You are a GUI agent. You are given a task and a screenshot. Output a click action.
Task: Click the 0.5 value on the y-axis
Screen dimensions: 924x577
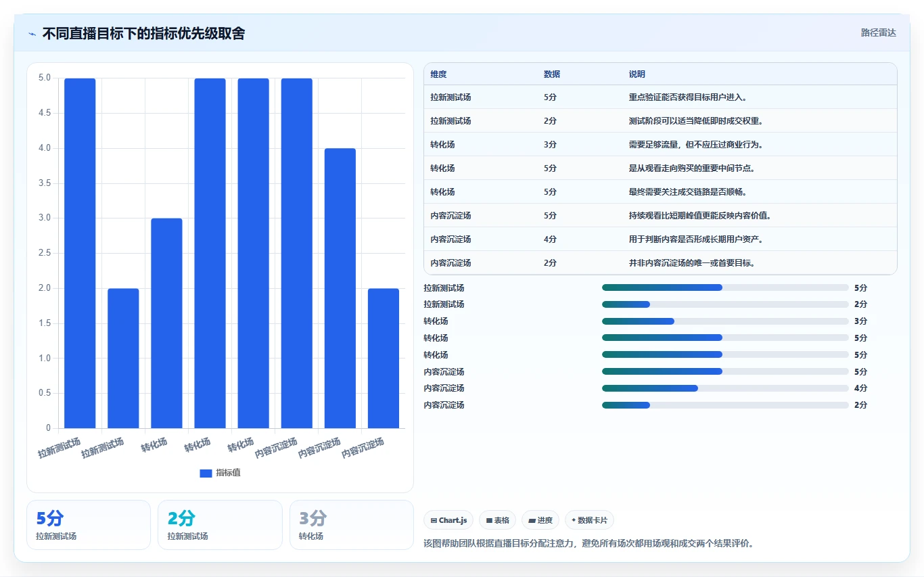(x=45, y=393)
